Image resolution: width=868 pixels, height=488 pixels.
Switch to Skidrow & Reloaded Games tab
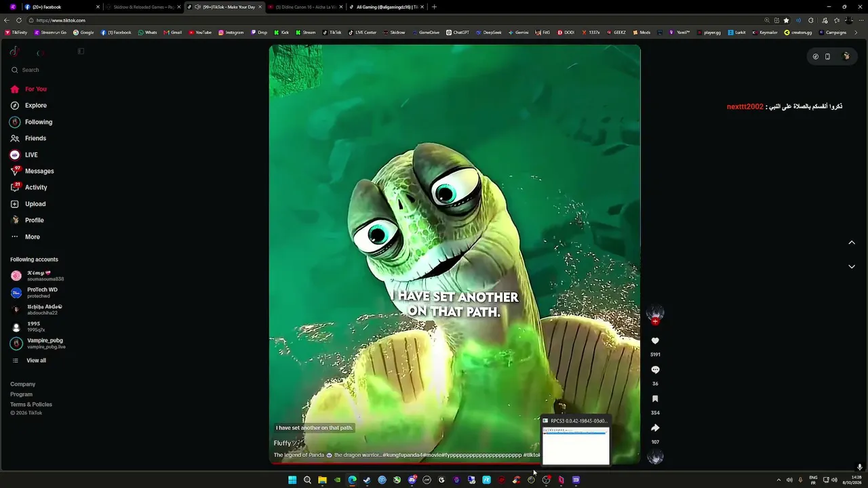144,7
